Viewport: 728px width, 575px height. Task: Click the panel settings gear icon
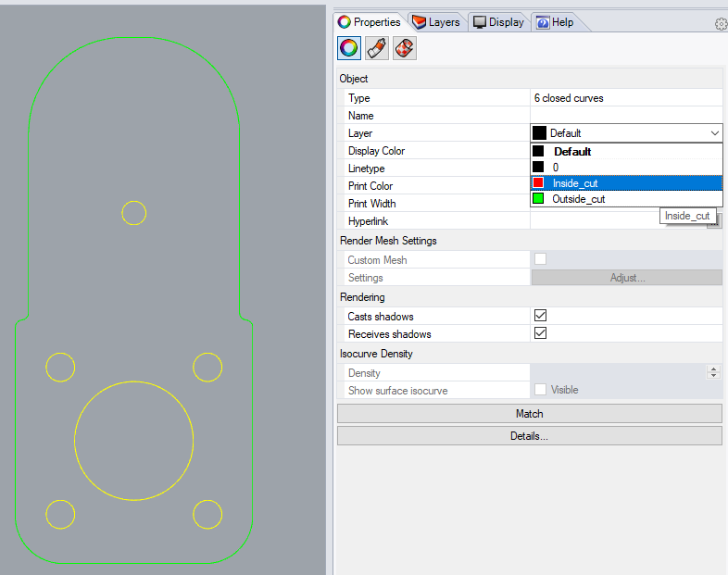[721, 24]
